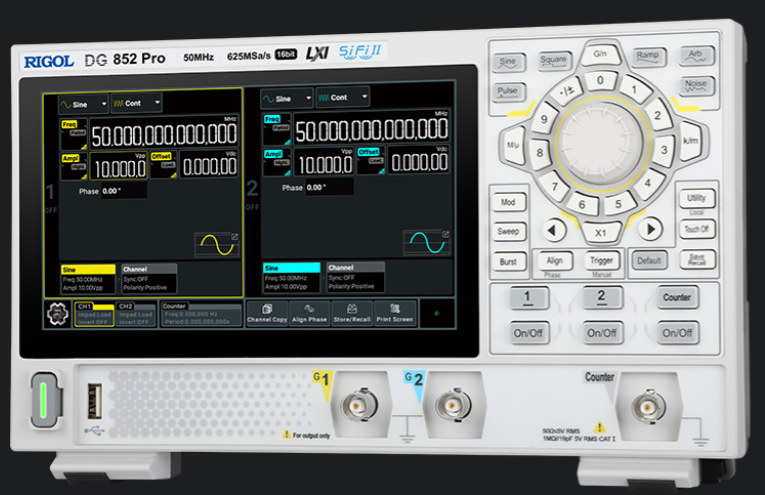Tap the yellow CH1 waveform preview thumbnail
Image resolution: width=765 pixels, height=495 pixels.
217,244
